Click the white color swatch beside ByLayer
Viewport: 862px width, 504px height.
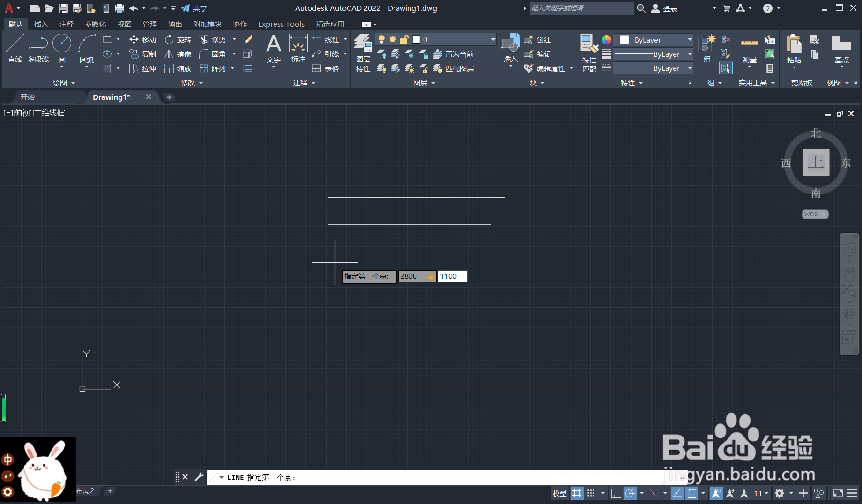point(624,40)
